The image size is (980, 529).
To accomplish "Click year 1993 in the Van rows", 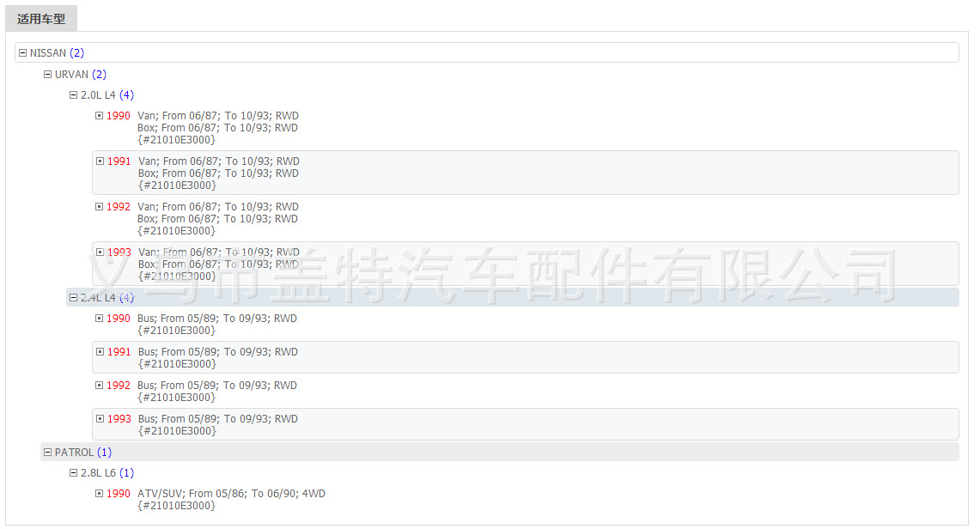I will coord(119,252).
